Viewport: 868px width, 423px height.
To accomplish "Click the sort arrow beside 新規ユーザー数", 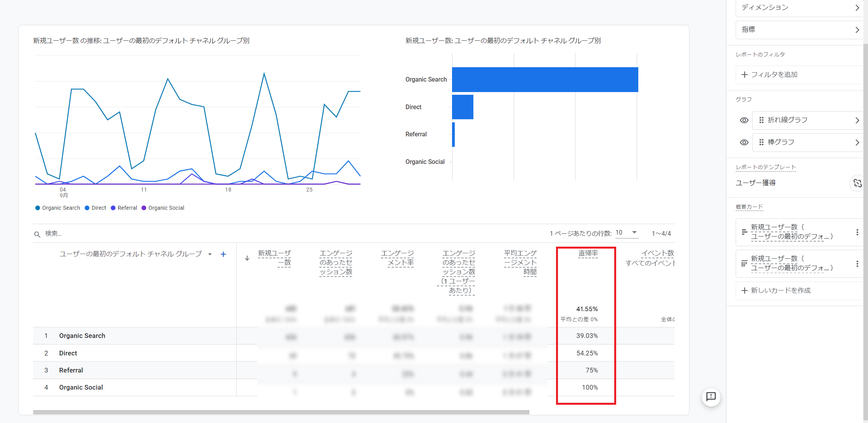I will click(x=247, y=258).
